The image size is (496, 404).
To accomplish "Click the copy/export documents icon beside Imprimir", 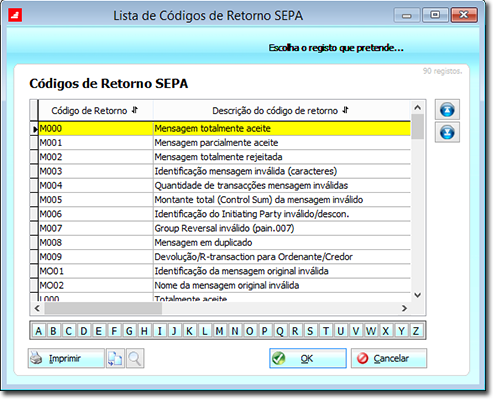I will (x=115, y=359).
